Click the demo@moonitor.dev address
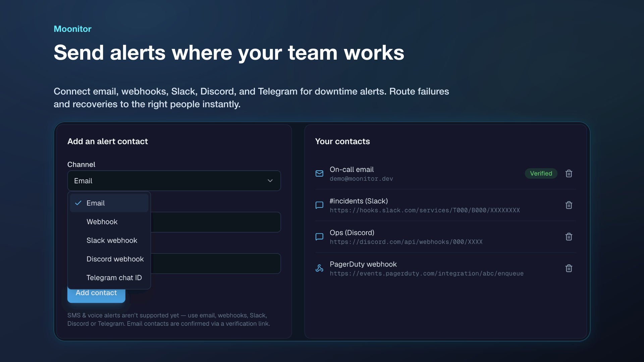Screen dimensions: 644x362 [x=361, y=179]
